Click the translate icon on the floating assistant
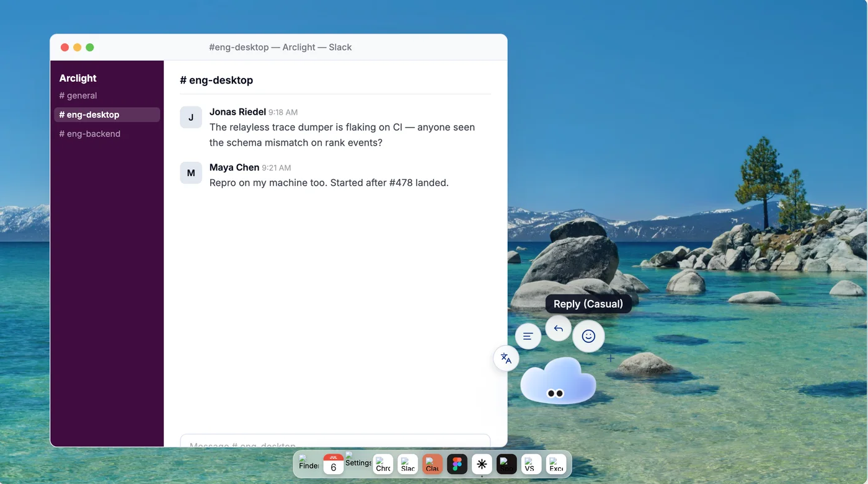The height and width of the screenshot is (484, 868). point(506,358)
